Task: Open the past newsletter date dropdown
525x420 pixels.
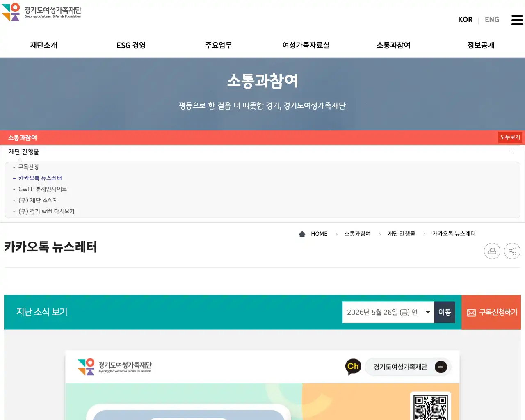Action: pyautogui.click(x=388, y=312)
